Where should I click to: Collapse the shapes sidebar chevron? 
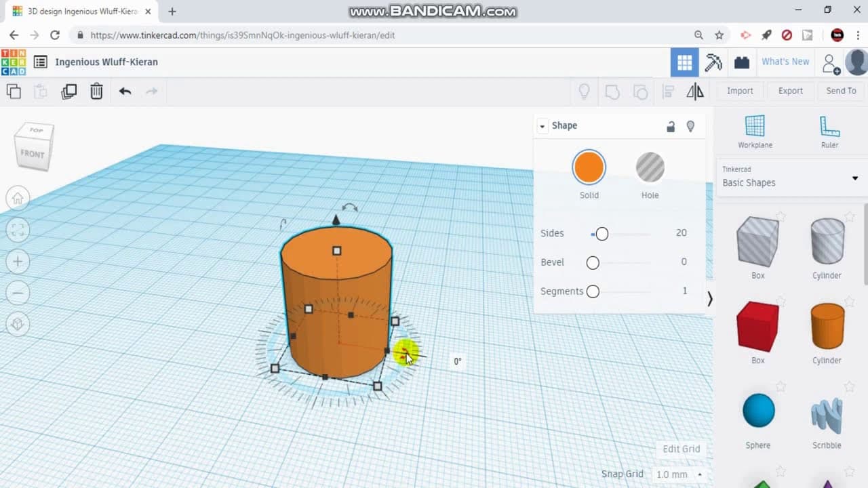point(709,298)
